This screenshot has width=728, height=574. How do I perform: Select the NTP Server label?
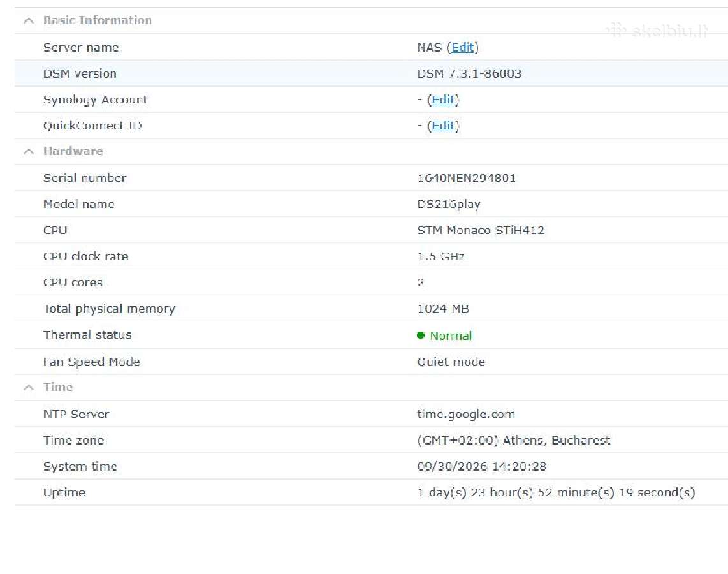coord(76,415)
